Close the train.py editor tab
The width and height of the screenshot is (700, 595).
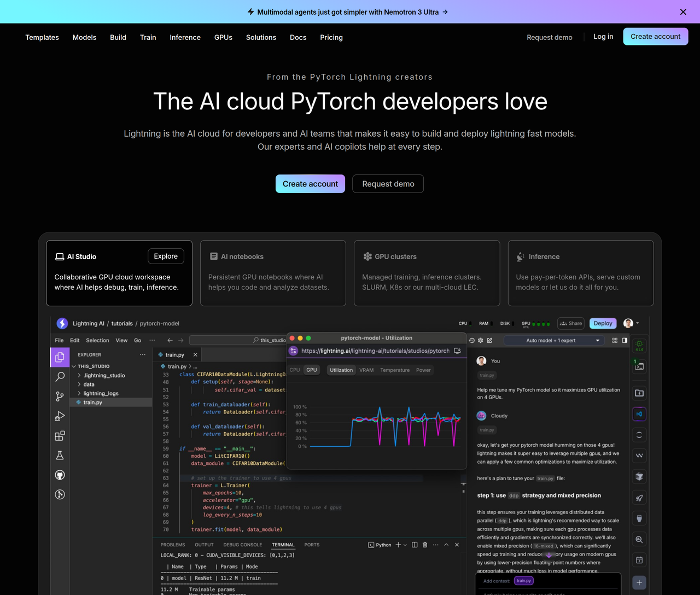click(195, 355)
